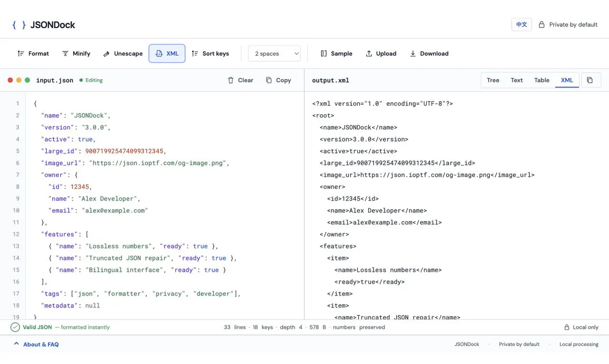The height and width of the screenshot is (364, 609).
Task: Click the Local only lock icon
Action: pyautogui.click(x=567, y=327)
